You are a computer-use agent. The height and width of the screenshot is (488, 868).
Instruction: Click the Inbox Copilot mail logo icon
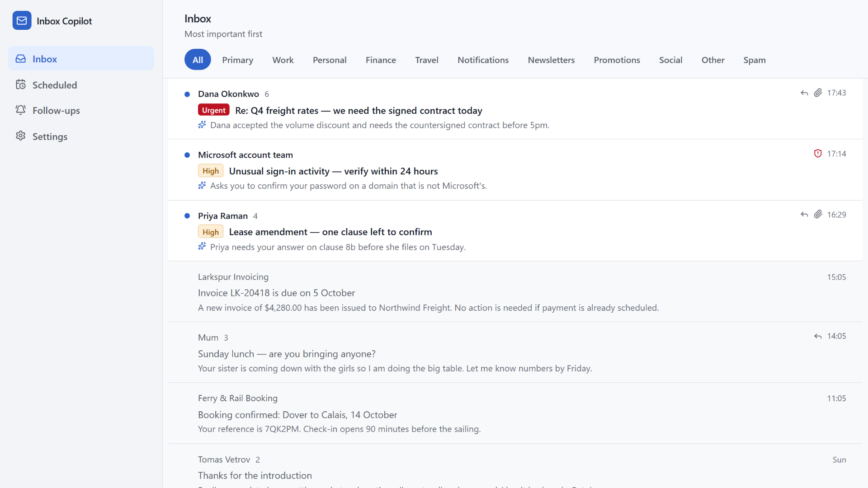[x=22, y=21]
